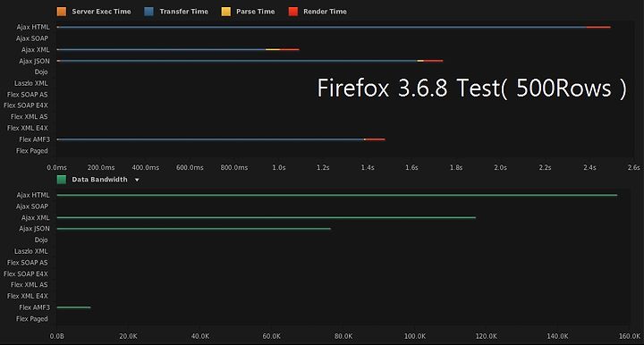
Task: Click Ajax XML row in bandwidth chart
Action: pyautogui.click(x=35, y=218)
